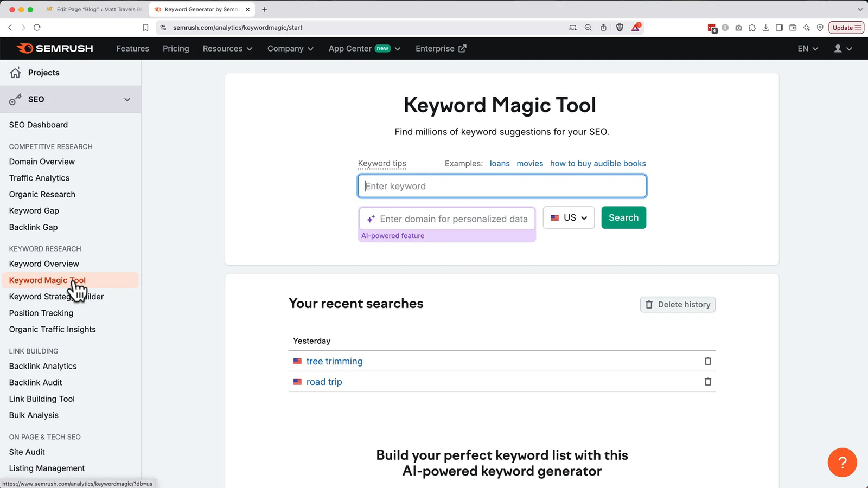Viewport: 868px width, 488px height.
Task: Click the install app icon in address bar
Action: point(573,27)
